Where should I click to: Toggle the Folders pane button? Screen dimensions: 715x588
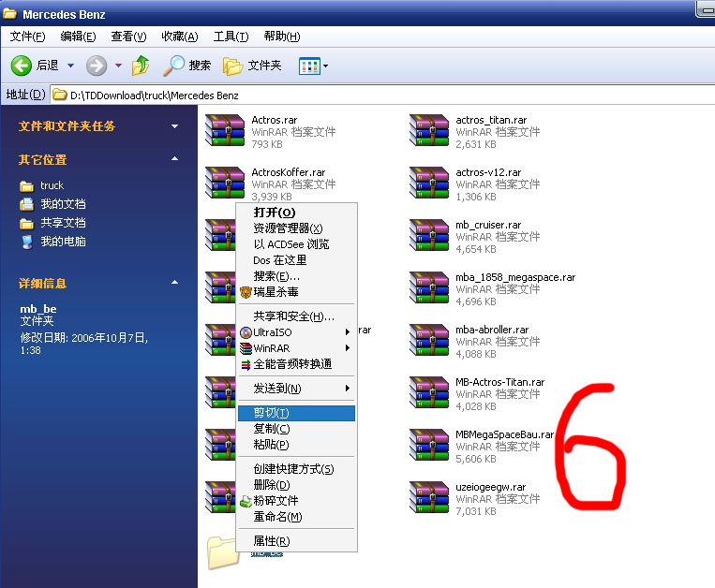point(233,66)
